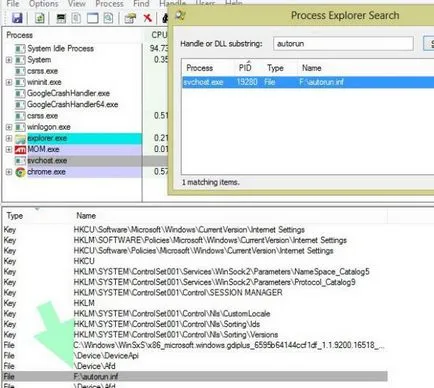Expand the MOM.exe tree node
Viewport: 434px width, 388px height.
point(9,150)
